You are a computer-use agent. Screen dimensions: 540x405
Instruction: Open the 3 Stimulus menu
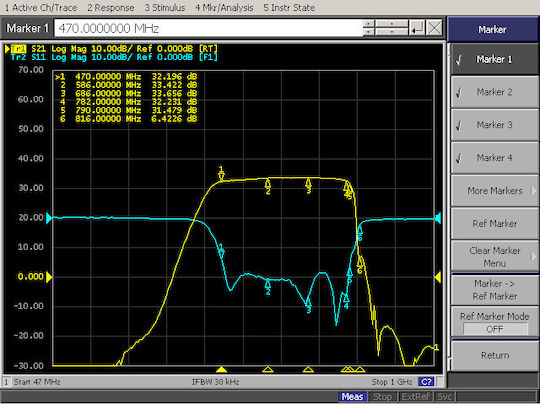coord(165,8)
